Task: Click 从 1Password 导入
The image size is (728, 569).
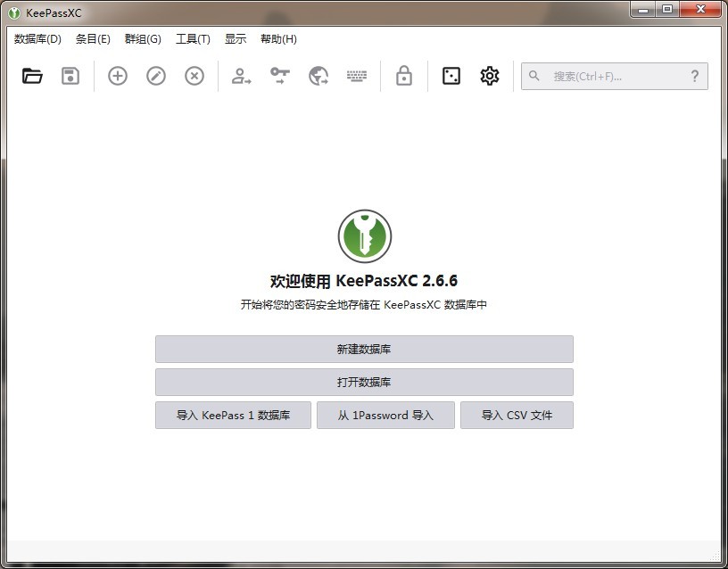Action: coord(385,415)
